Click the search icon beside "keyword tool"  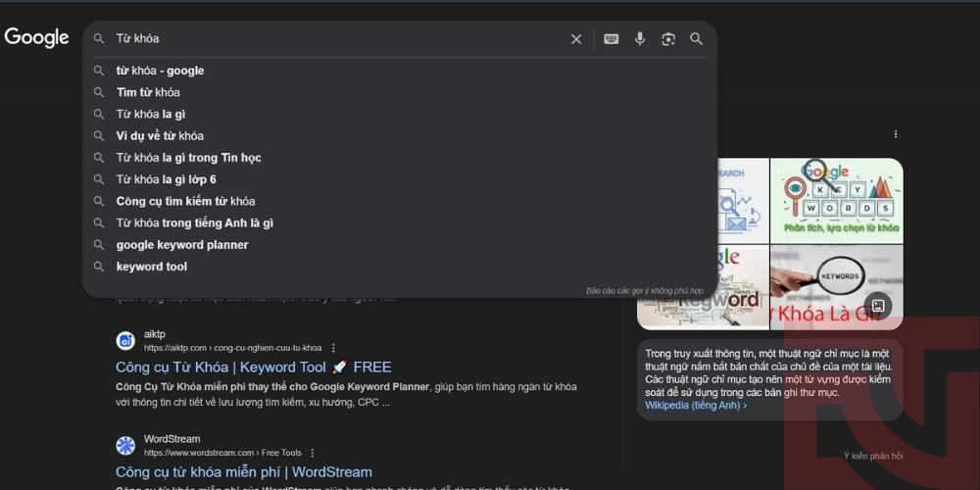click(x=99, y=267)
